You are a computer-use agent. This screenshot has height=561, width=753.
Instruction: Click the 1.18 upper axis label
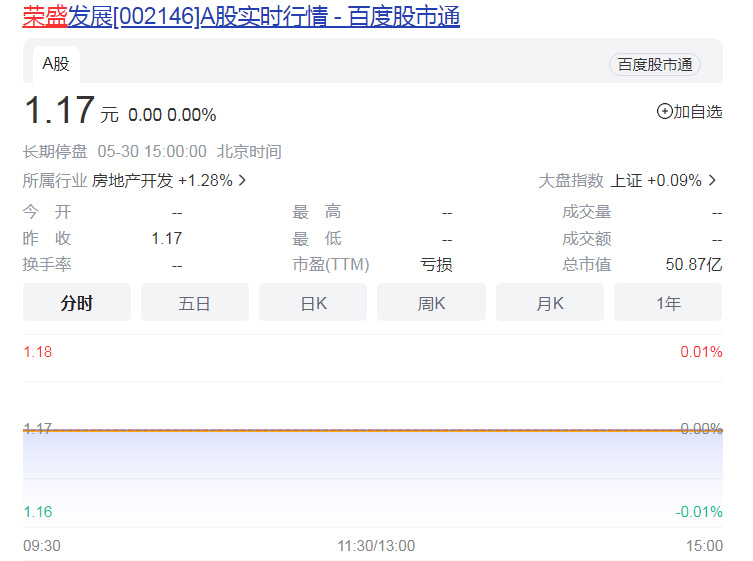point(37,352)
